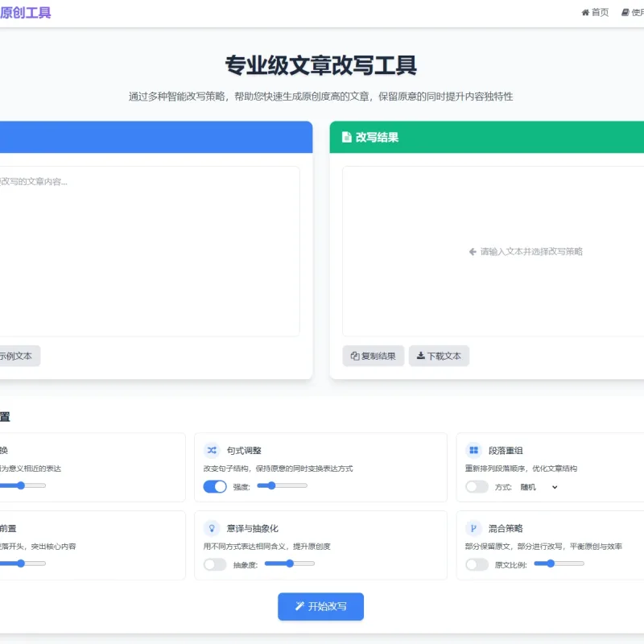Click the rewrite result output area
The height and width of the screenshot is (644, 644).
(x=493, y=251)
